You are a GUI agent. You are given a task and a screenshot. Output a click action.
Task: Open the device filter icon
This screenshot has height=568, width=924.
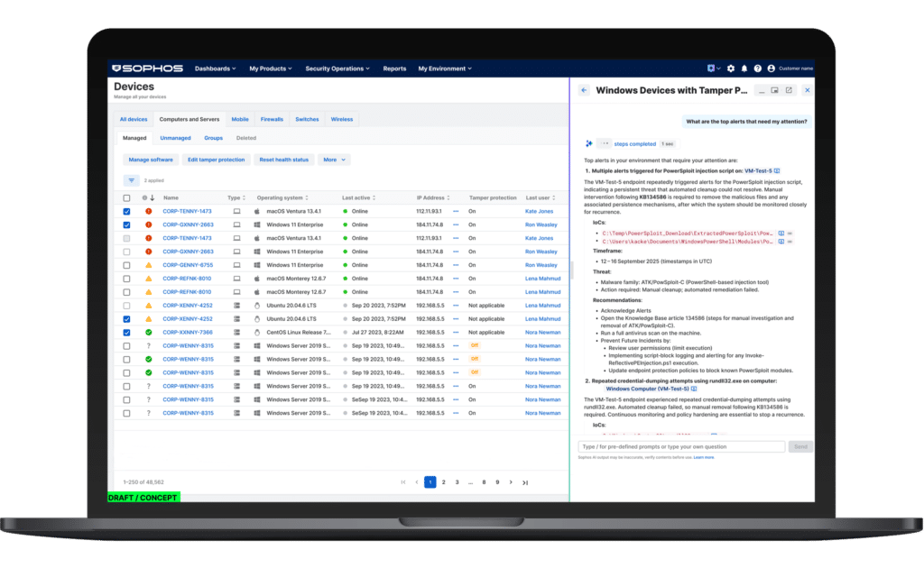click(132, 180)
